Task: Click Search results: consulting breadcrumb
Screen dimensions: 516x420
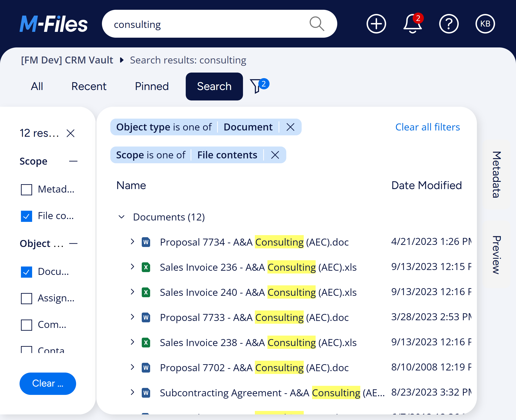Action: coord(188,60)
